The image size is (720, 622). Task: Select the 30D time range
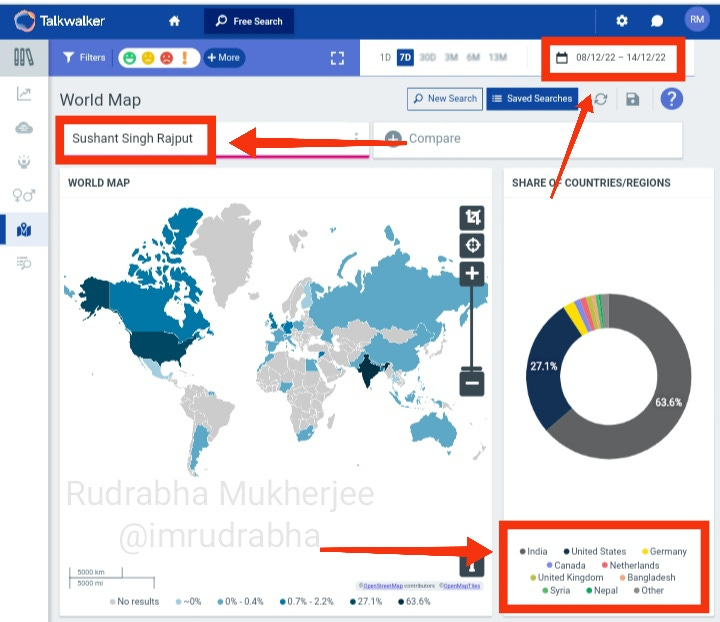click(x=428, y=57)
